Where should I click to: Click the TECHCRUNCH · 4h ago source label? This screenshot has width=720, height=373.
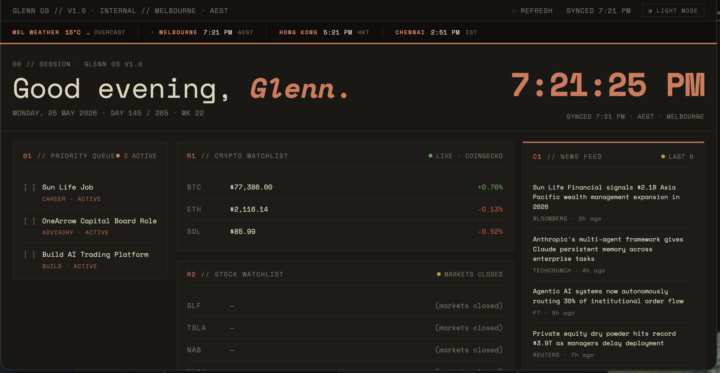568,271
